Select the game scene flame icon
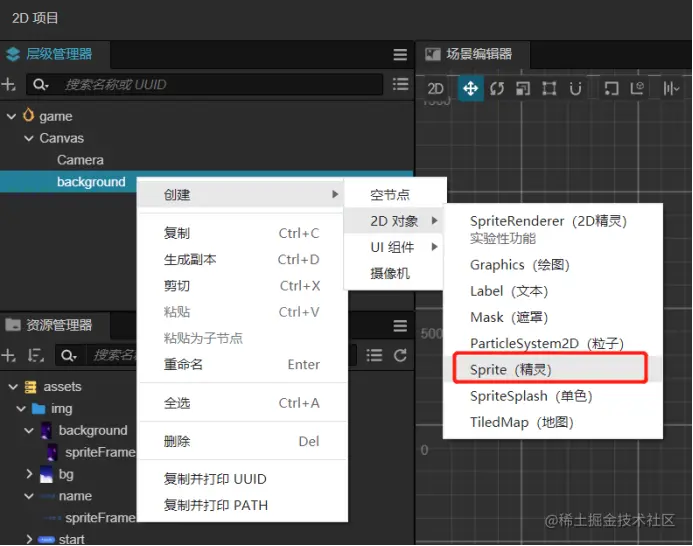Viewport: 693px width, 546px height. pyautogui.click(x=28, y=115)
